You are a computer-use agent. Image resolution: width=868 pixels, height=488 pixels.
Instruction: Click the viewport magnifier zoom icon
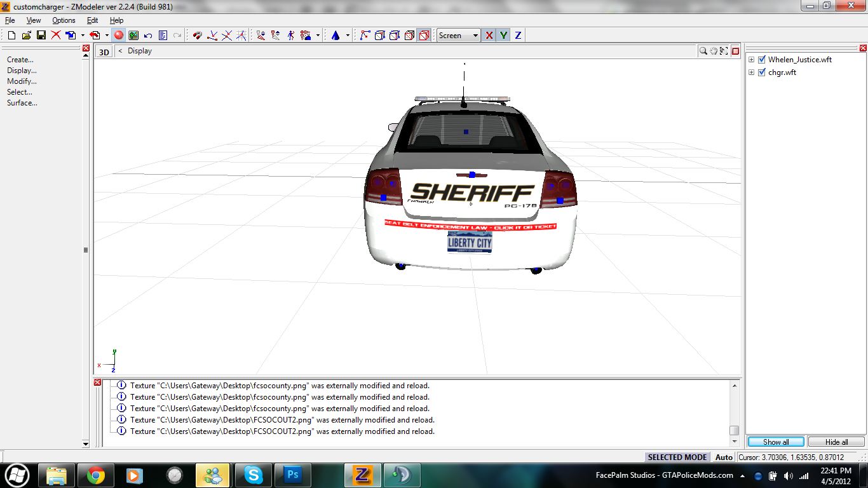[x=703, y=51]
